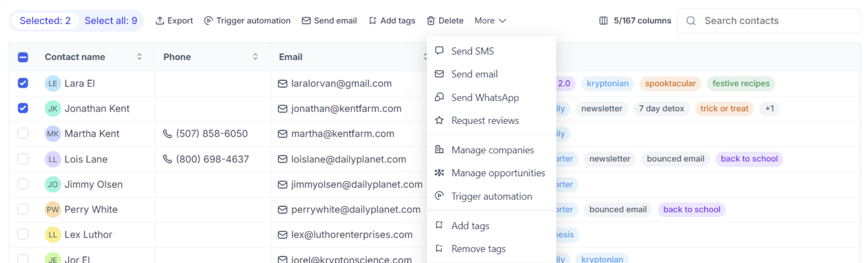This screenshot has height=263, width=868.
Task: Click envelope icon beside laralorvan@gmail.com
Action: 283,83
